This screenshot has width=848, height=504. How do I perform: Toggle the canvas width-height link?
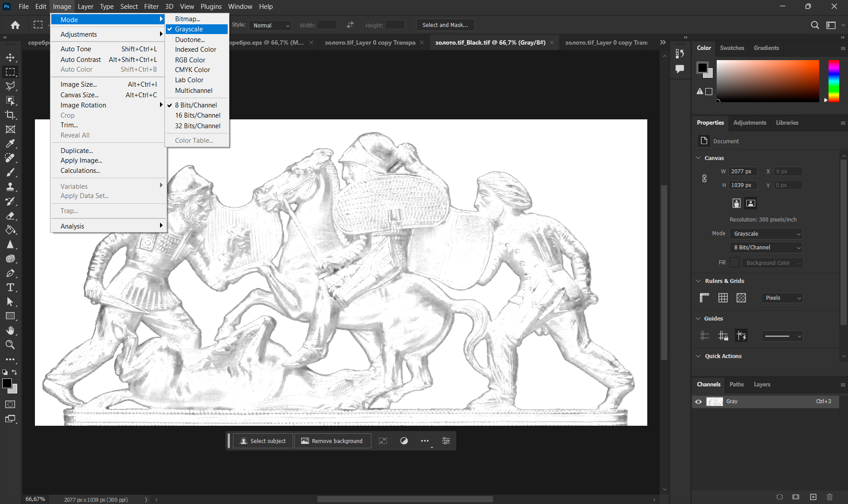coord(704,178)
